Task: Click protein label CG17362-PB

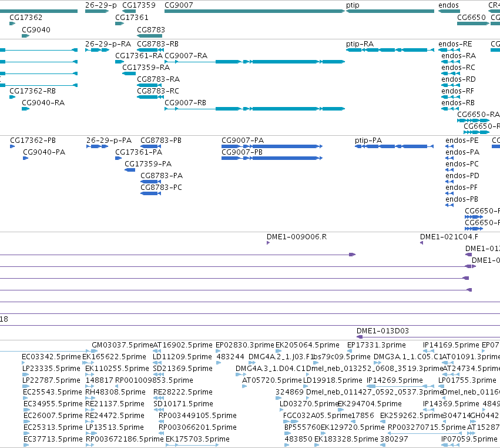Action: click(33, 141)
